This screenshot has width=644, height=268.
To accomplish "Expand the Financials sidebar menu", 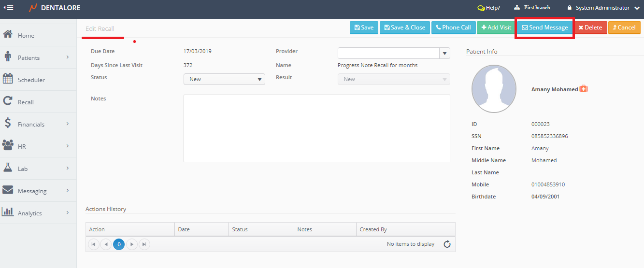I will (67, 124).
